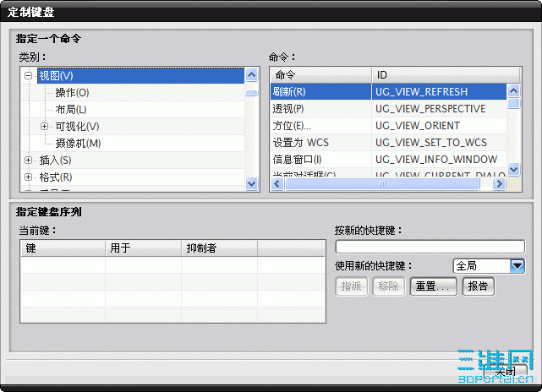Image resolution: width=542 pixels, height=392 pixels.
Task: Expand the 插入(S) category node
Action: pos(29,161)
